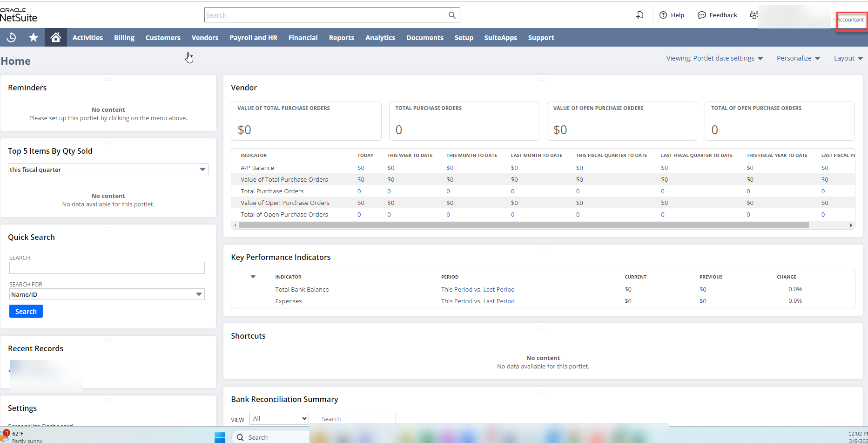Open the 'this fiscal quarter' dropdown
This screenshot has height=443, width=868.
click(202, 169)
